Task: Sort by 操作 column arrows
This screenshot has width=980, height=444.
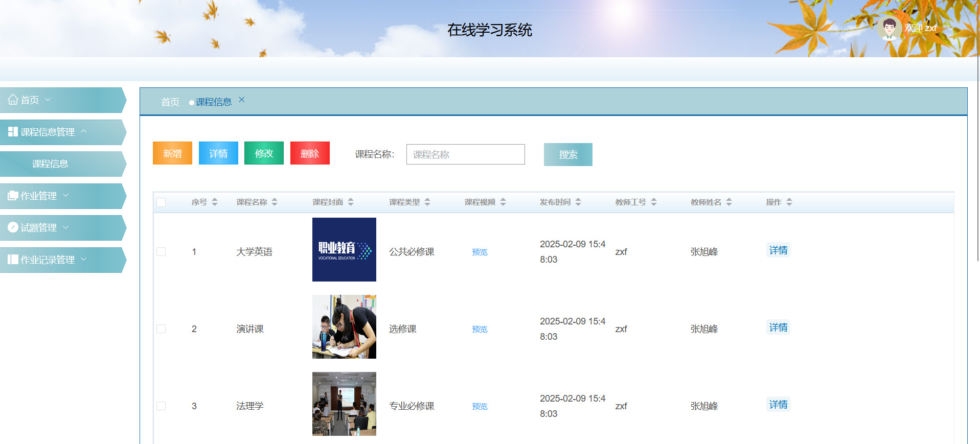Action: point(789,202)
